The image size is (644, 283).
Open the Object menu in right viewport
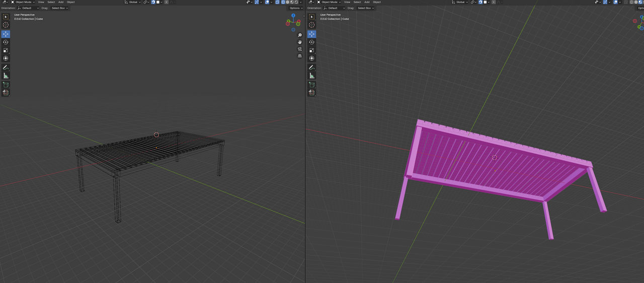tap(377, 2)
